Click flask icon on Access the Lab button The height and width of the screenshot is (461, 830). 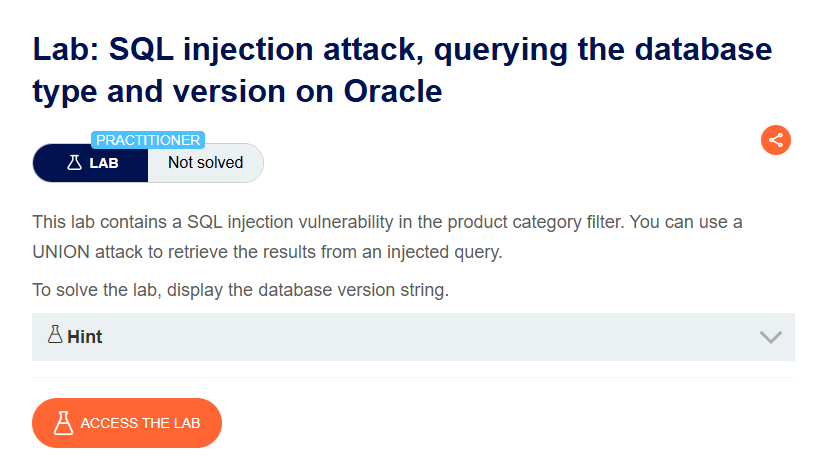pyautogui.click(x=63, y=423)
